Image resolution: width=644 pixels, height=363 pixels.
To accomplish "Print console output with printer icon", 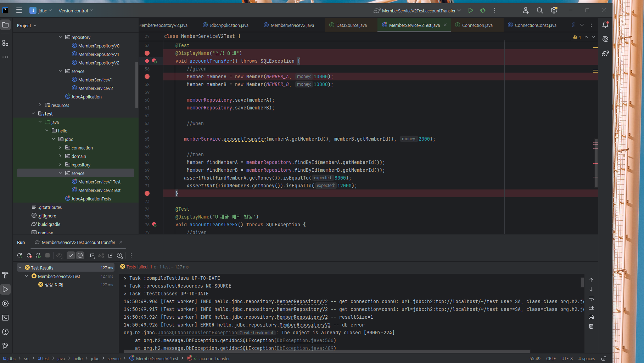I will 591,317.
